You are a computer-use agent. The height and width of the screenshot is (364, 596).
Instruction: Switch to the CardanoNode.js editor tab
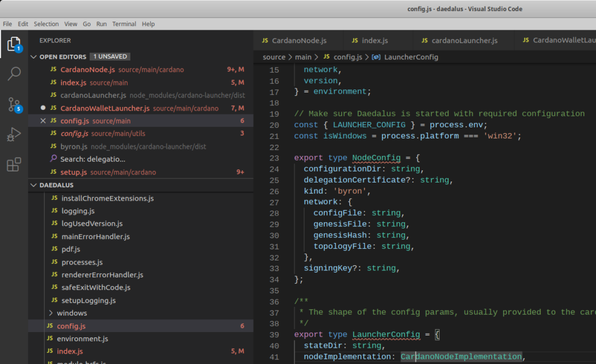(x=297, y=40)
